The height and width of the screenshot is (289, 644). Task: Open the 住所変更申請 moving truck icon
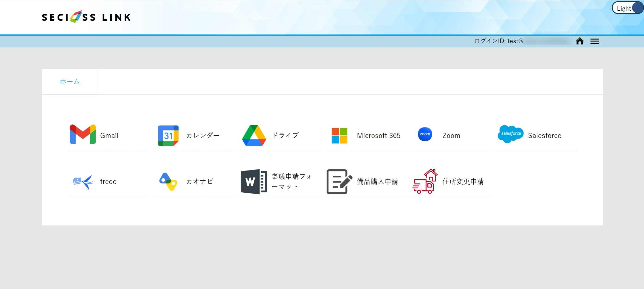point(425,181)
